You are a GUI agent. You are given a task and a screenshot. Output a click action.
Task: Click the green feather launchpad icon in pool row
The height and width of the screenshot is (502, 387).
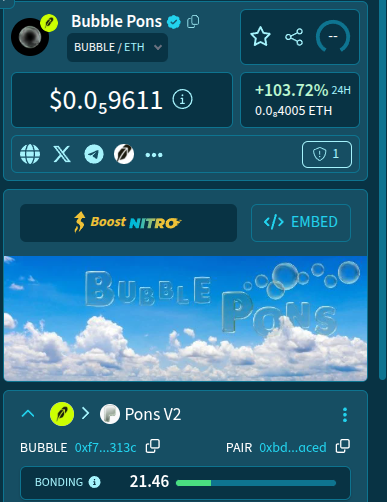[62, 414]
